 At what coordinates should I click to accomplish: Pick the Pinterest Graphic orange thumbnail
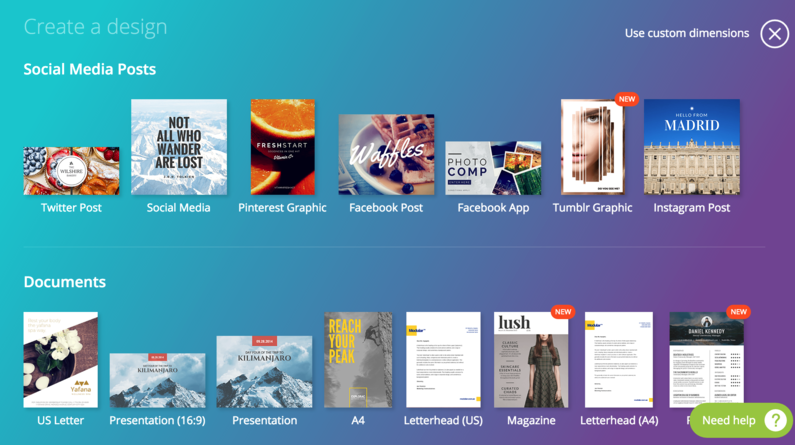coord(282,147)
